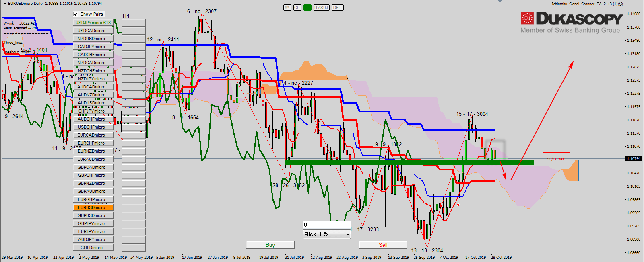Click the DEL delete button
The height and width of the screenshot is (262, 644).
[337, 8]
